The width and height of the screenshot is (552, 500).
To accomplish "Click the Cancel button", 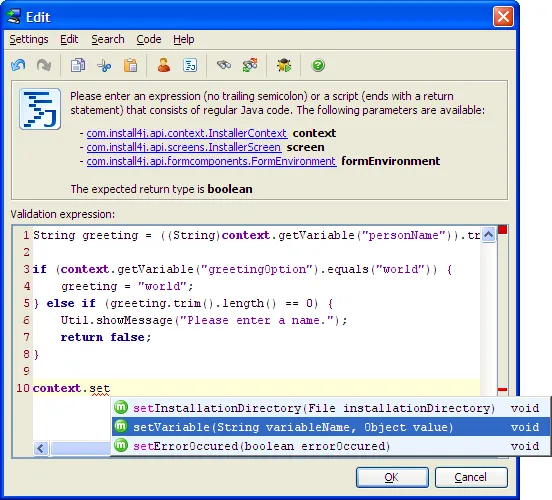I will coord(471,477).
